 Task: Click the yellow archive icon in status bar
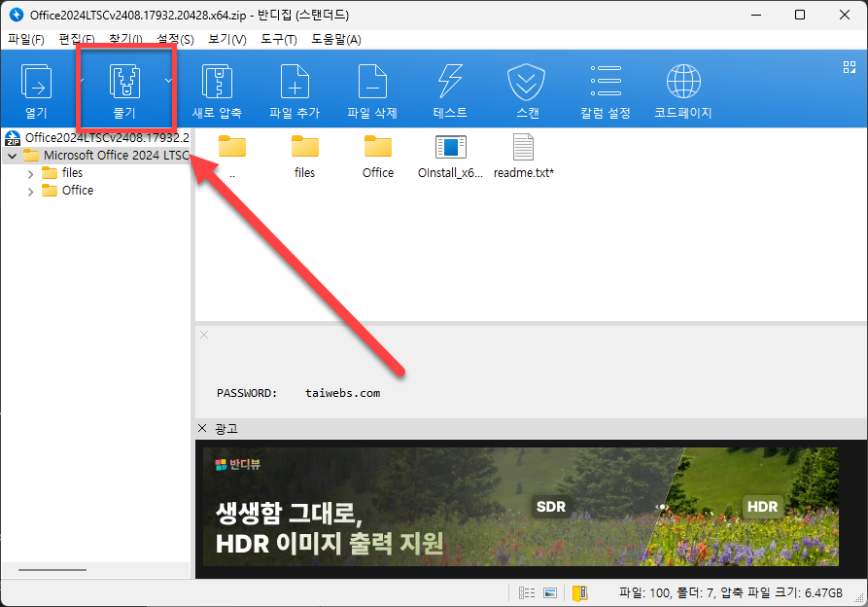point(579,593)
